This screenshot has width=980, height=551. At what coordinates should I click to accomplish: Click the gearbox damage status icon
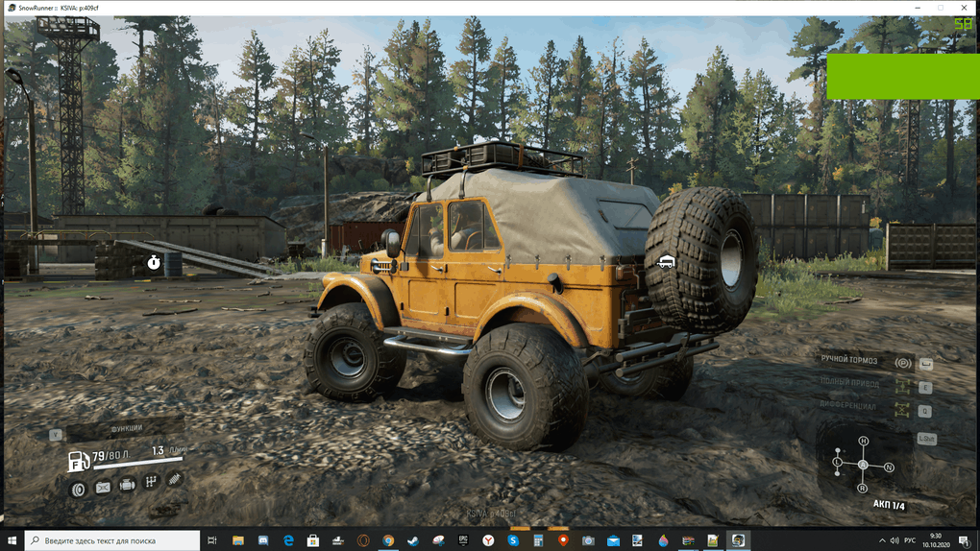[x=151, y=483]
